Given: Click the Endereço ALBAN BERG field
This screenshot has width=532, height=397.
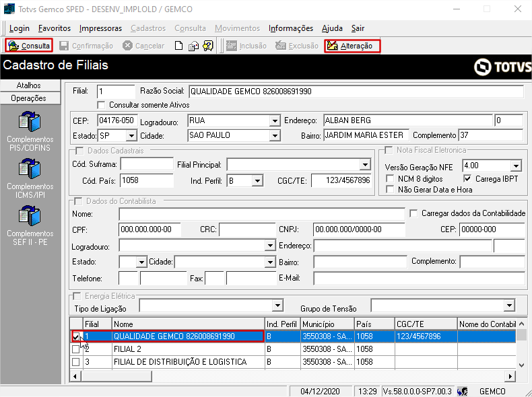Looking at the screenshot, I should click(408, 120).
